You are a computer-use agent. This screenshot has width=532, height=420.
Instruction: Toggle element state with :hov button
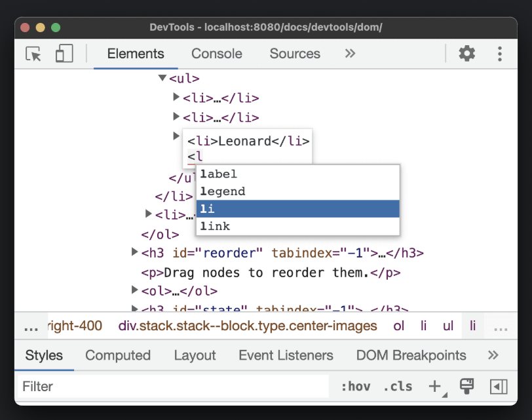(356, 387)
